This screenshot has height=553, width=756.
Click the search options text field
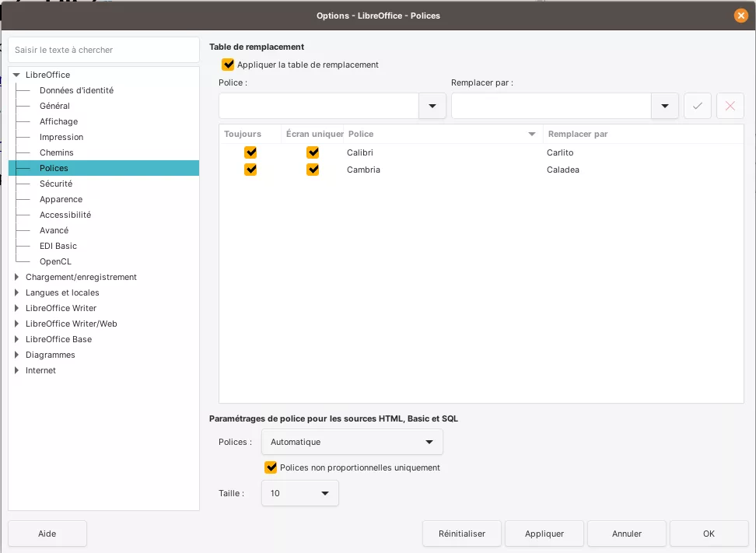[x=103, y=50]
